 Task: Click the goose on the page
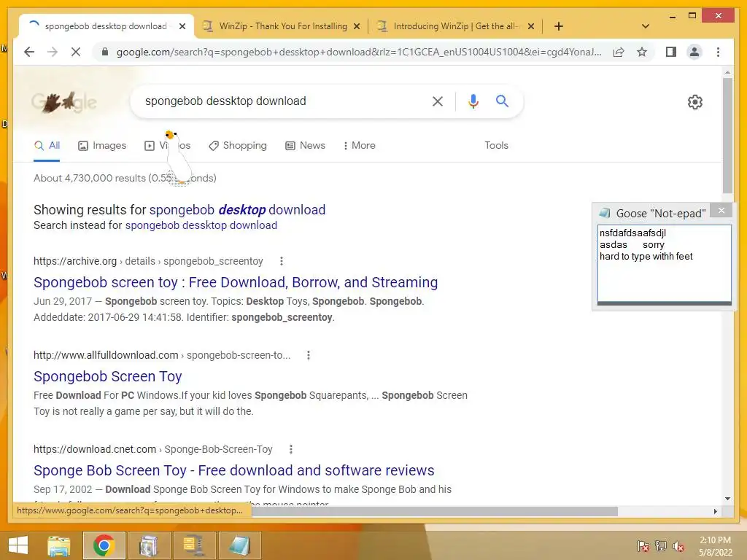pyautogui.click(x=178, y=158)
